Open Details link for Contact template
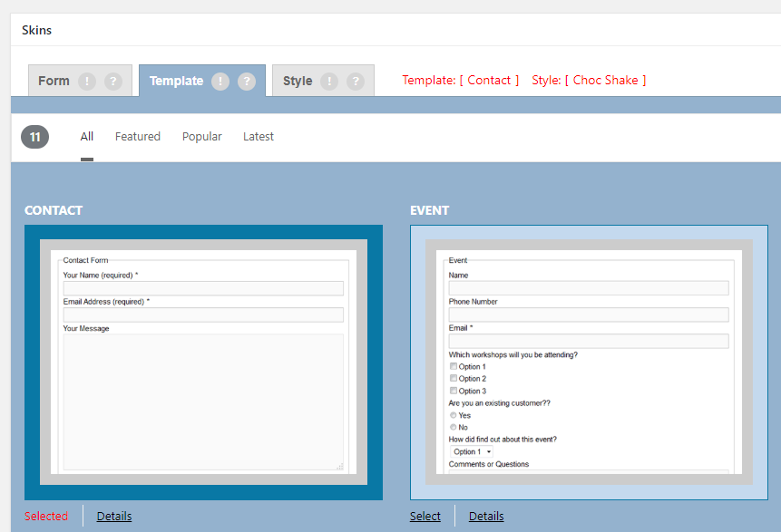 [114, 516]
